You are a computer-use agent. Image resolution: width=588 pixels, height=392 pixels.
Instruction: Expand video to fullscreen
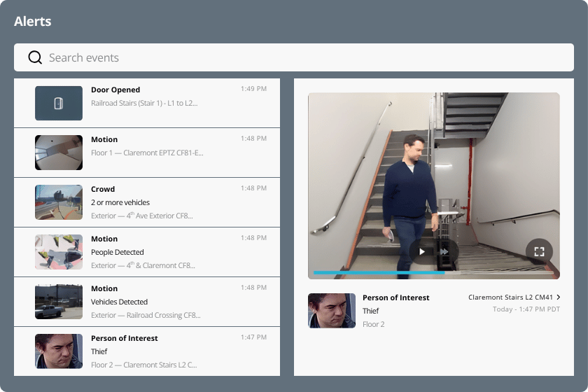coord(539,251)
